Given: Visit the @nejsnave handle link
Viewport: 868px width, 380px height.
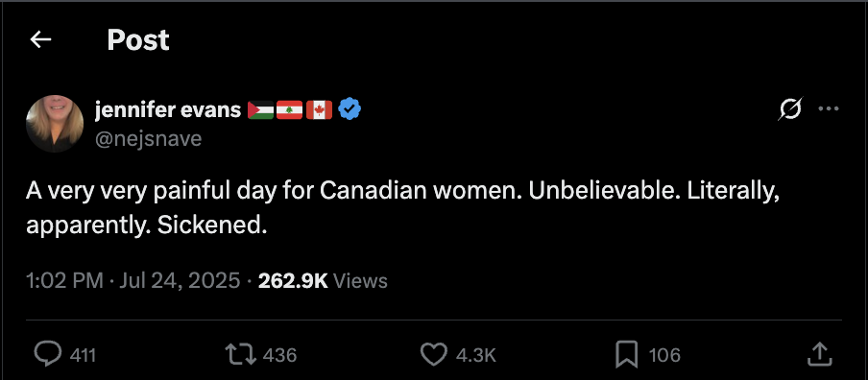Looking at the screenshot, I should point(149,138).
